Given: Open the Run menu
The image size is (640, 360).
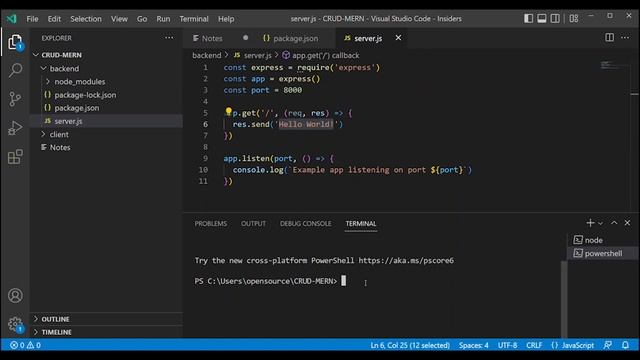Looking at the screenshot, I should [x=163, y=19].
